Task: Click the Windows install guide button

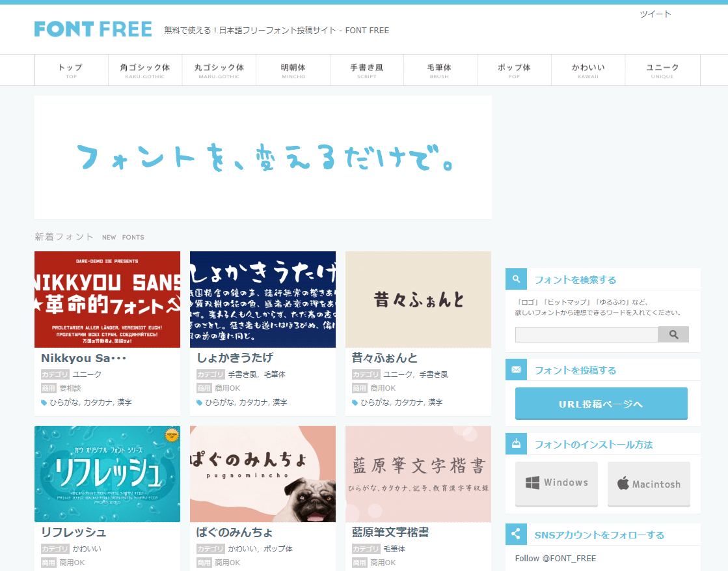Action: 556,483
